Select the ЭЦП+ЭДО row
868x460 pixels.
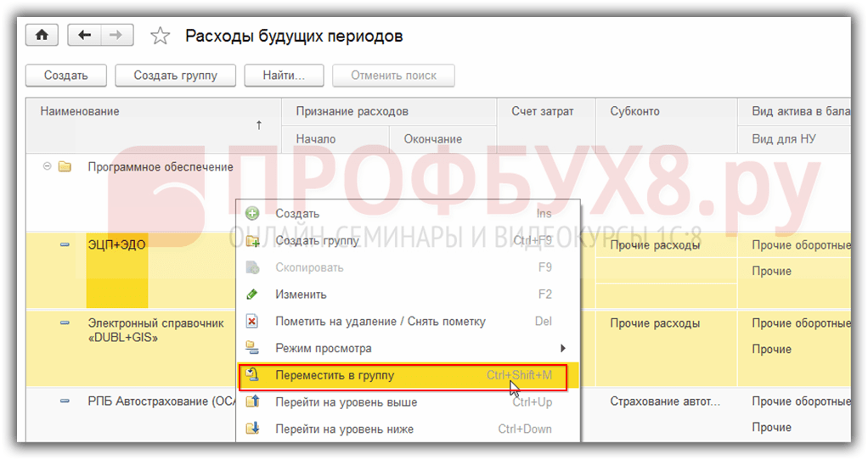(117, 245)
